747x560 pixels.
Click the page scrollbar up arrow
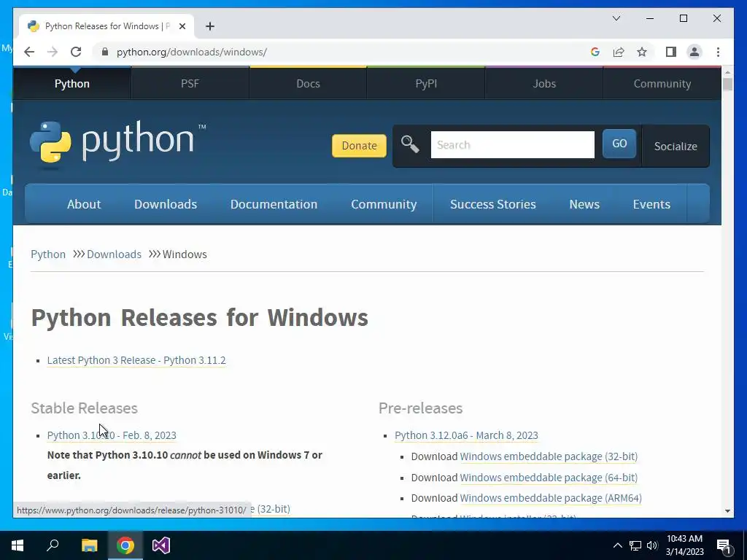click(x=727, y=72)
